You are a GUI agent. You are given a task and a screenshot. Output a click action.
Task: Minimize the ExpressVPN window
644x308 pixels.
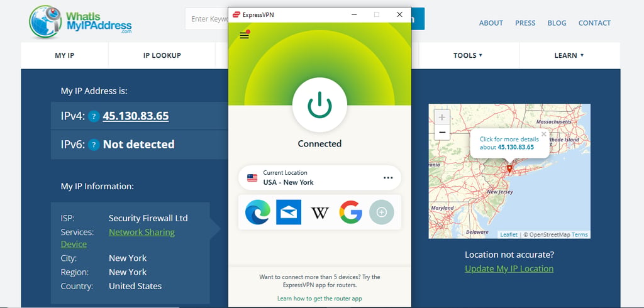[x=353, y=15]
